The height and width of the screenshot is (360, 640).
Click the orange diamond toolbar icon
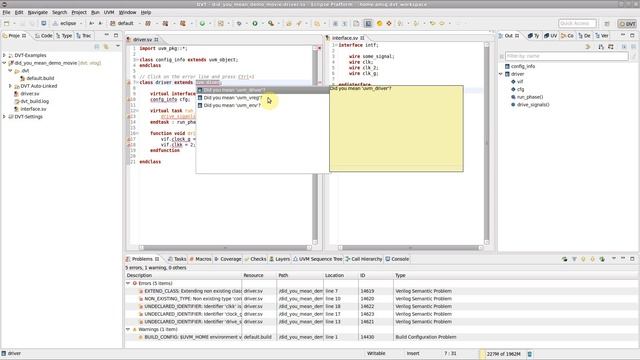coord(389,24)
